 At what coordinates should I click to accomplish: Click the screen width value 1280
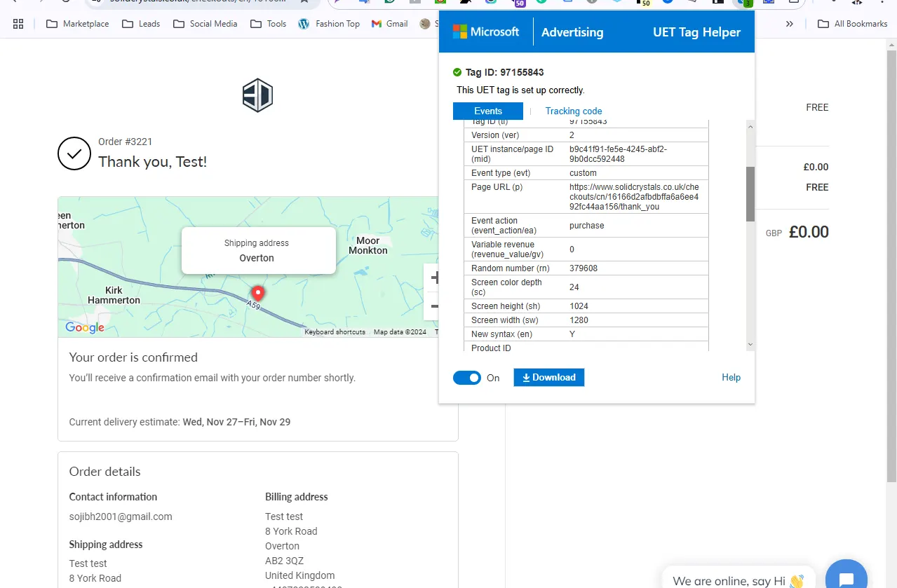click(x=579, y=320)
